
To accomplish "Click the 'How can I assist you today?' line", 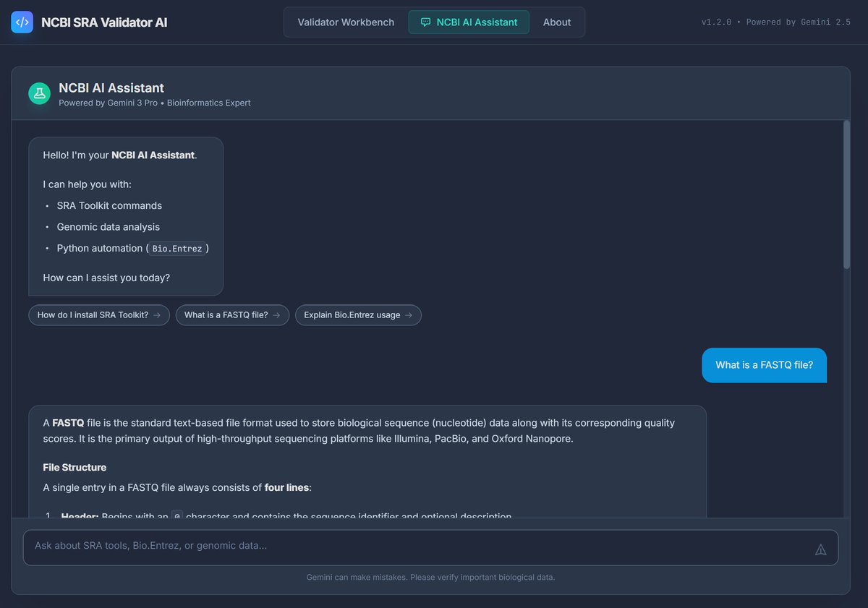I will pos(106,278).
